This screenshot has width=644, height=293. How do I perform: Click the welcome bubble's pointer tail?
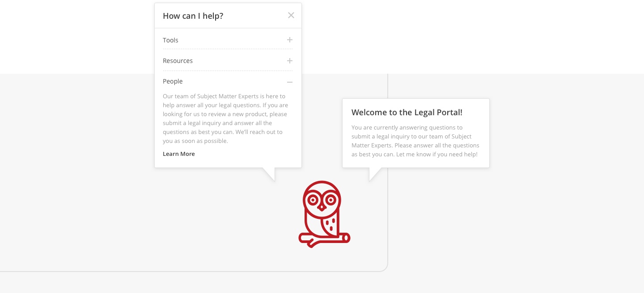click(x=375, y=174)
